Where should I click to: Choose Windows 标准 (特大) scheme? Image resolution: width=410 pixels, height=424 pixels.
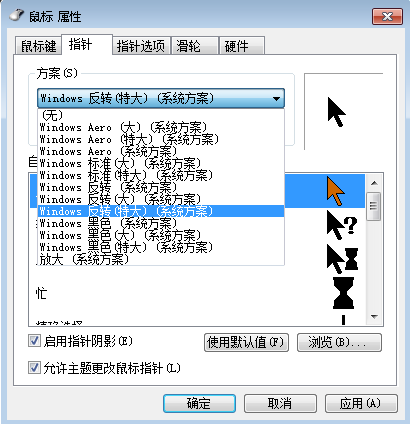tap(161, 175)
